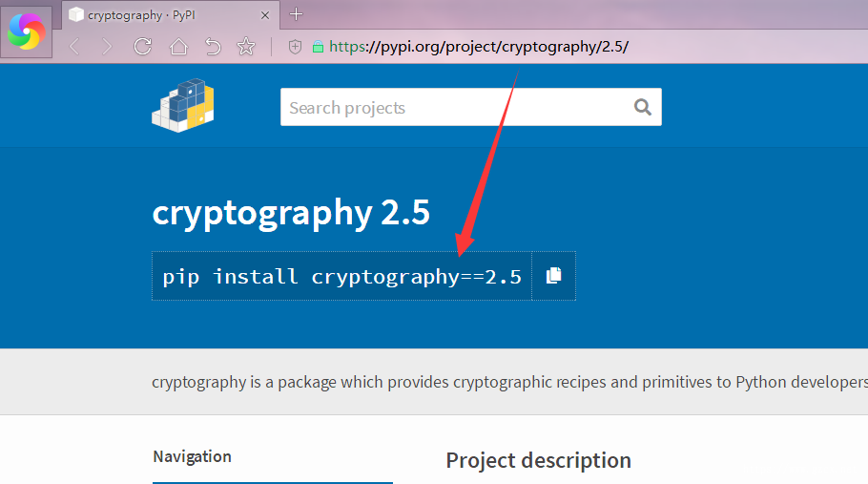Viewport: 868px width, 484px height.
Task: Click the shield security icon in the address bar
Action: 295,47
